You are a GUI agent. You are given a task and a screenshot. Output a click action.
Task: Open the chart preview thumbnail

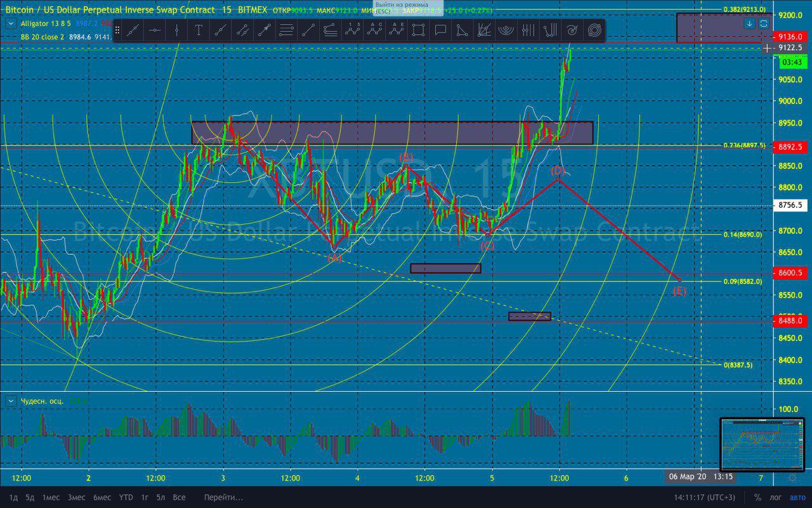tap(762, 444)
